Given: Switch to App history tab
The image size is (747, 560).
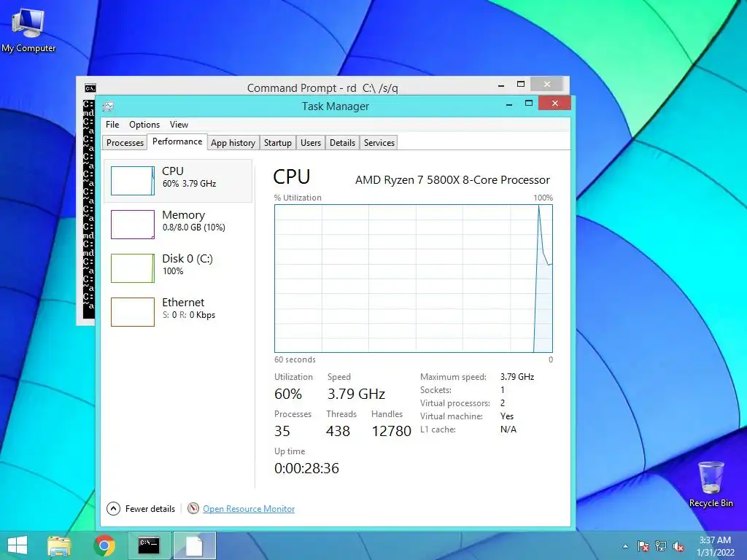Looking at the screenshot, I should click(233, 142).
